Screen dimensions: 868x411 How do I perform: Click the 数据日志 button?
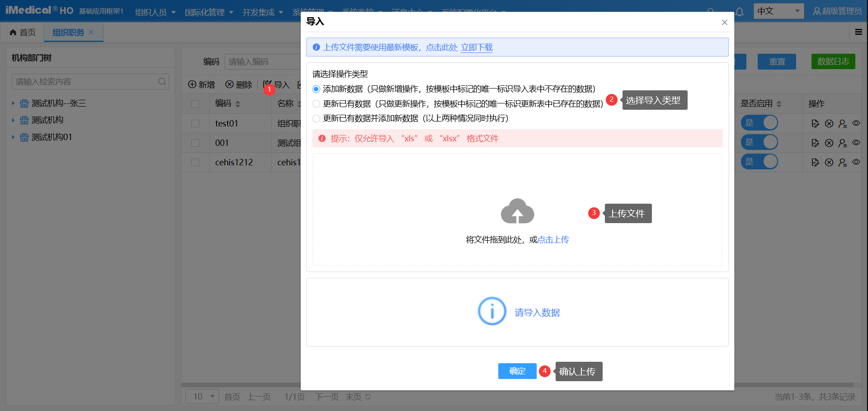tap(833, 61)
